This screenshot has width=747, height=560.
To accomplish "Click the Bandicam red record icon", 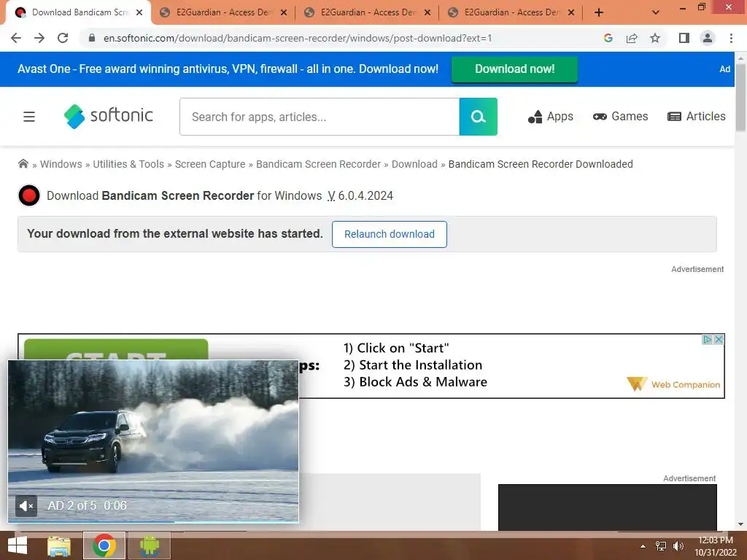I will (29, 195).
